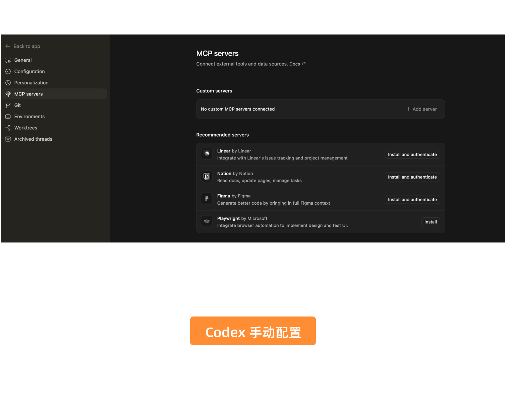Show Archived threads section
505x420 pixels.
coord(55,139)
